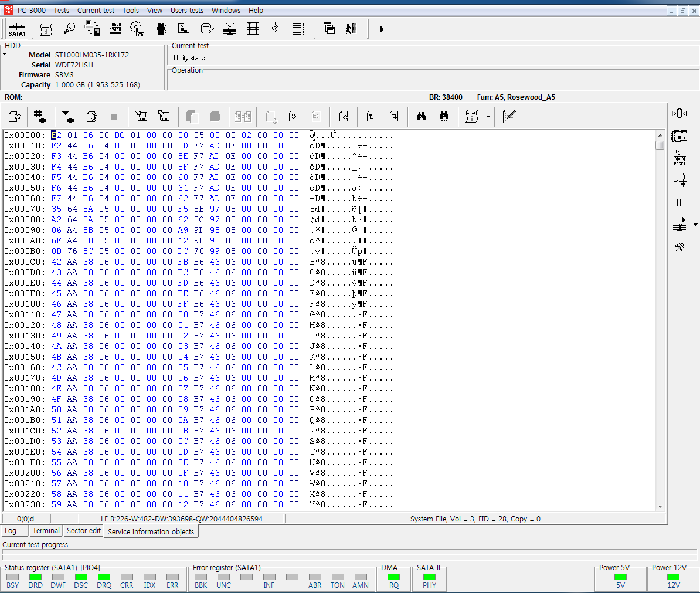700x593 pixels.
Task: Click the save-with-right-arrow floppy icon
Action: pyautogui.click(x=164, y=117)
